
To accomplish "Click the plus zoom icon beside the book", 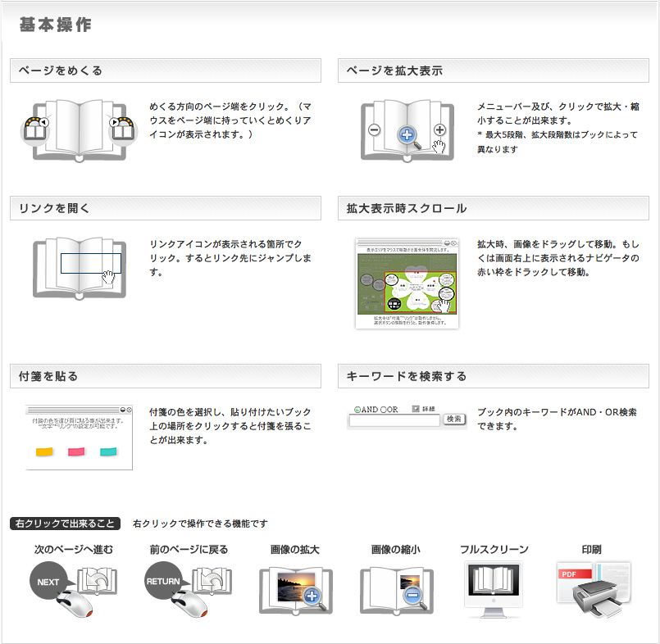I will (x=439, y=129).
